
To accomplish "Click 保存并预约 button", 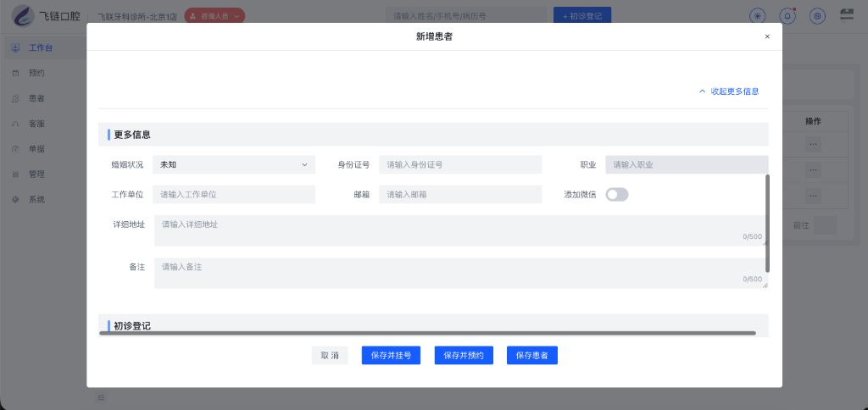I will (x=464, y=355).
